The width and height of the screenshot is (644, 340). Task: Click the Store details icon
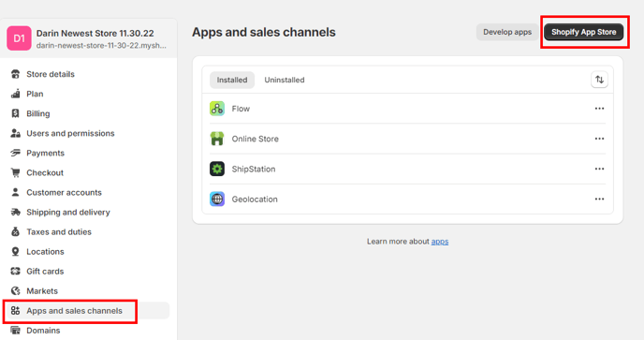[x=16, y=74]
